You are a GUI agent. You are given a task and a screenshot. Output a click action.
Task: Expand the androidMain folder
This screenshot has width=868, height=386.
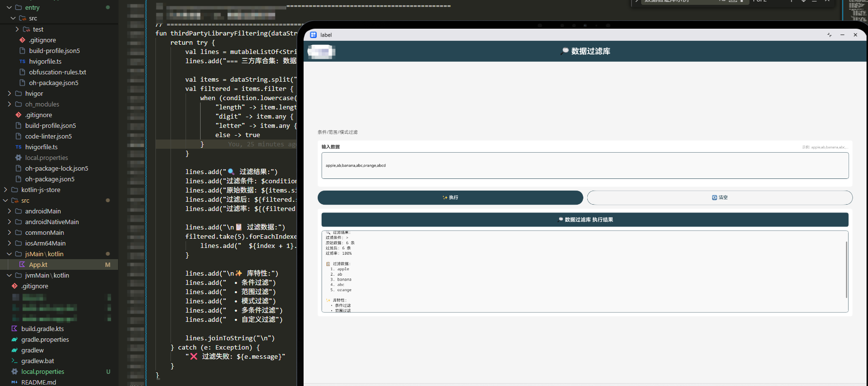[x=9, y=211]
